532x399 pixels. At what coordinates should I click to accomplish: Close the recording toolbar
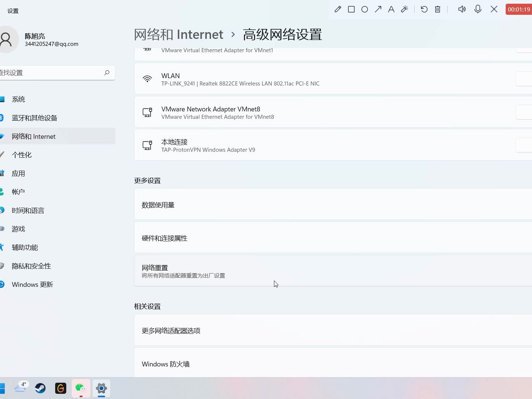(x=494, y=9)
